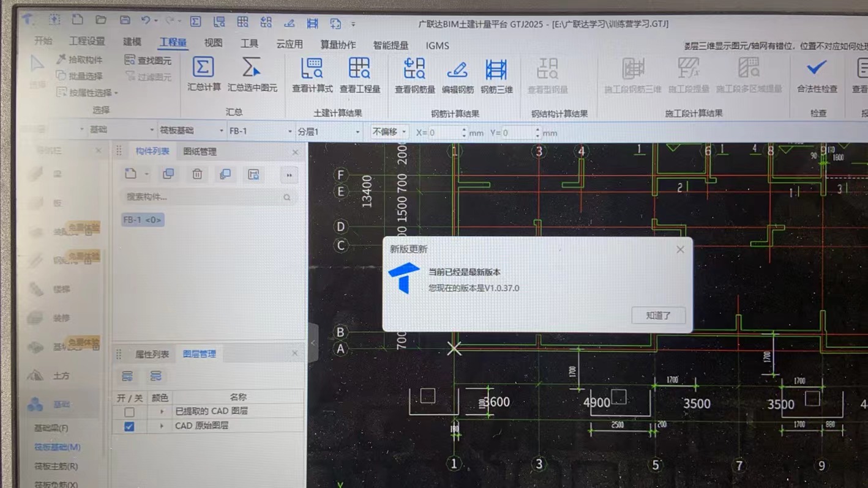Uncheck the CAD 原始图层 checkbox
Viewport: 868px width, 488px height.
(x=129, y=426)
